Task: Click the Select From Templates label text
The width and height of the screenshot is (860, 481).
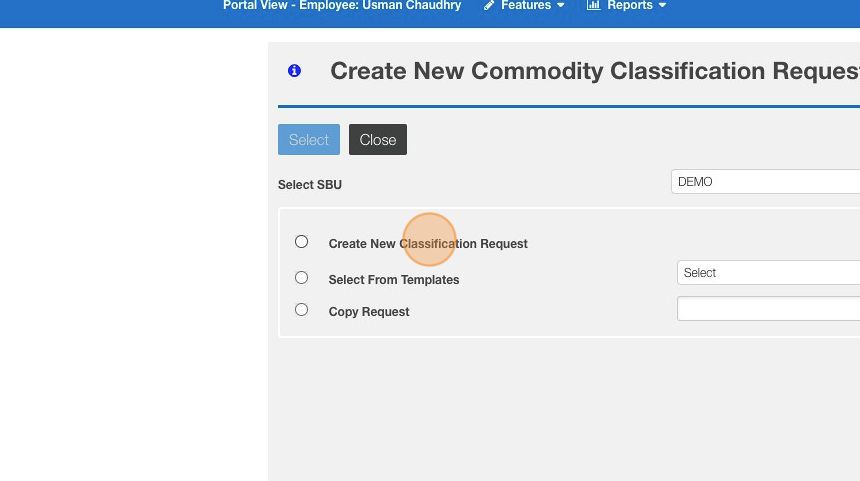Action: click(394, 280)
